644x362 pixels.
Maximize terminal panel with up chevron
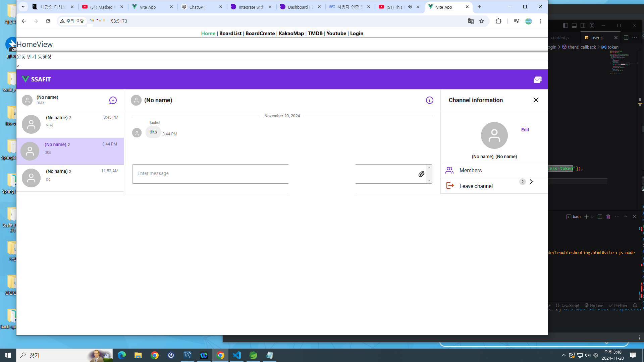pos(626,217)
